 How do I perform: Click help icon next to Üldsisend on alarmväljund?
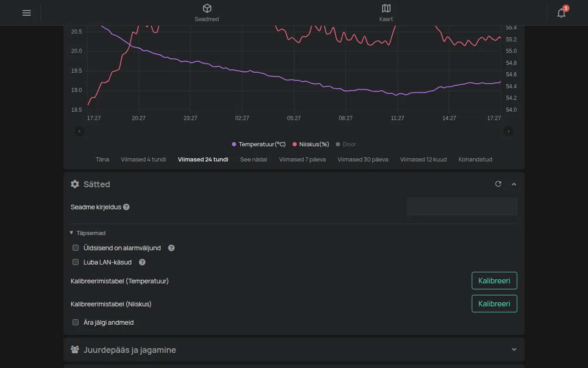(x=171, y=248)
